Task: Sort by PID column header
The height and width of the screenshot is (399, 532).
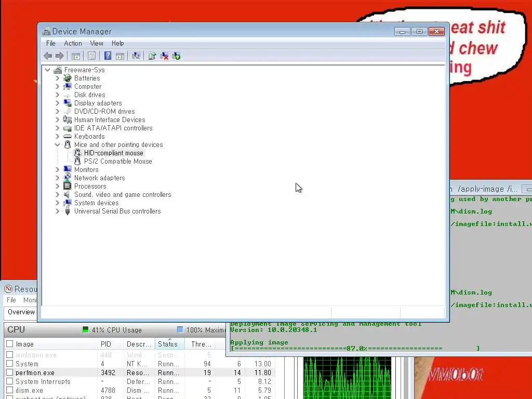Action: (x=110, y=344)
